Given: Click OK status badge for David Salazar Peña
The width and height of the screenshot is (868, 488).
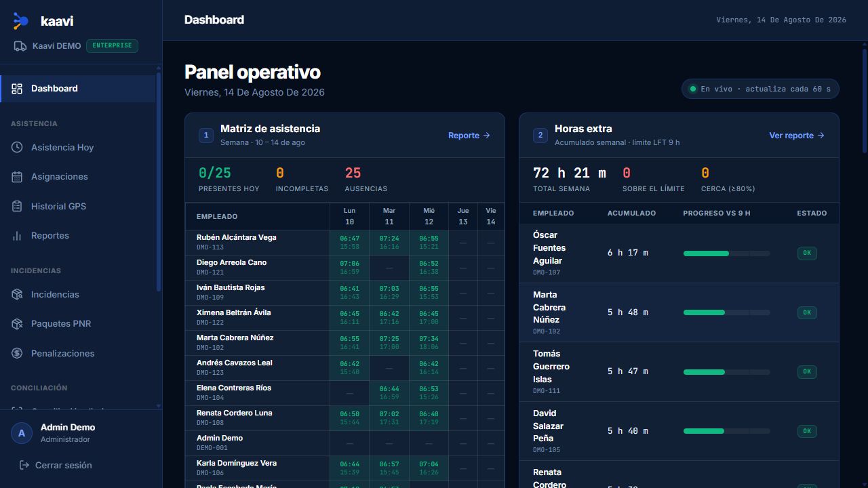Looking at the screenshot, I should coord(807,431).
